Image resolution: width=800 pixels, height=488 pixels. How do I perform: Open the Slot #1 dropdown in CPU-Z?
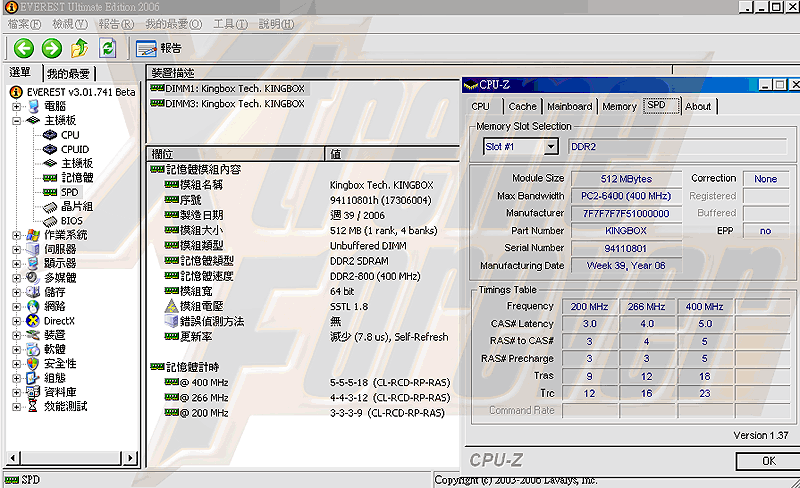point(551,147)
